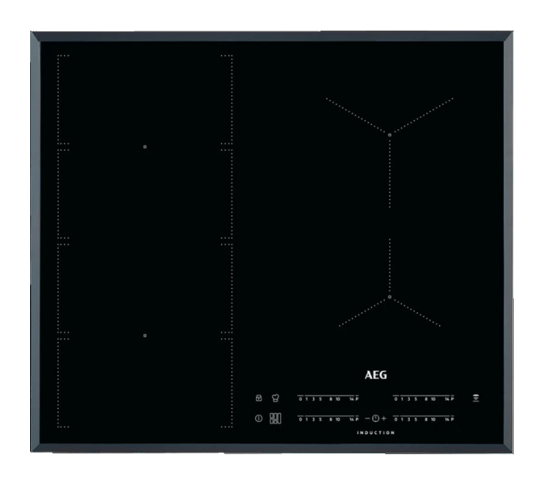The height and width of the screenshot is (484, 545).
Task: Click the AEG brand logo
Action: click(x=376, y=375)
